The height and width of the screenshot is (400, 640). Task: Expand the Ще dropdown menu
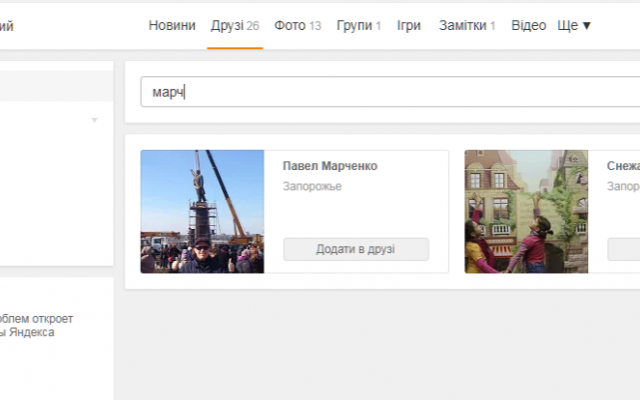pos(574,25)
